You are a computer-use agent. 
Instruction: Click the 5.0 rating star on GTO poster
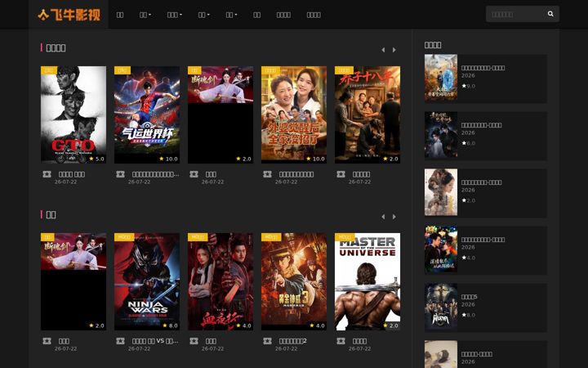[x=91, y=159]
